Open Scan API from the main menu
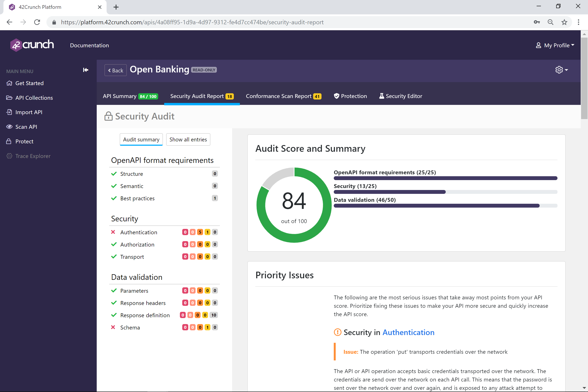This screenshot has height=392, width=588. click(26, 127)
